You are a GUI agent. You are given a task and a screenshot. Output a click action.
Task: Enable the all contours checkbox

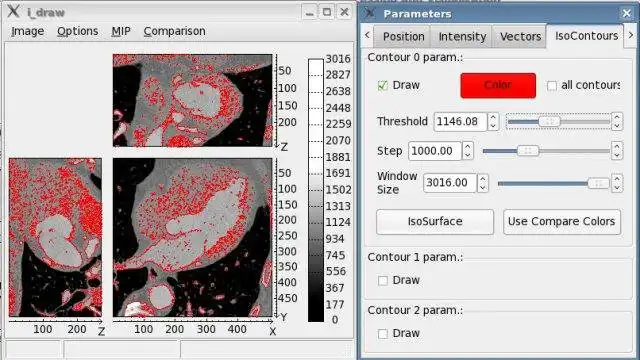coord(551,86)
